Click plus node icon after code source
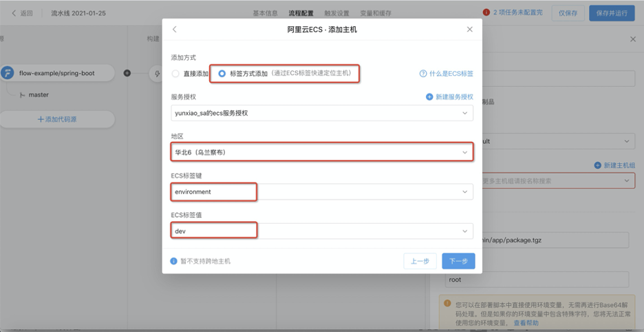 coord(127,73)
